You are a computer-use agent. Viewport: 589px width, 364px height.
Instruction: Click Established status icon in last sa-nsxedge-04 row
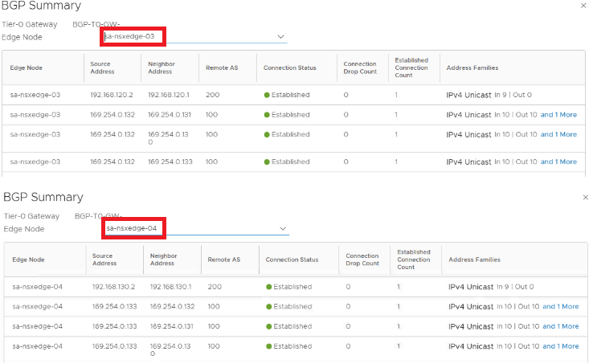point(269,346)
